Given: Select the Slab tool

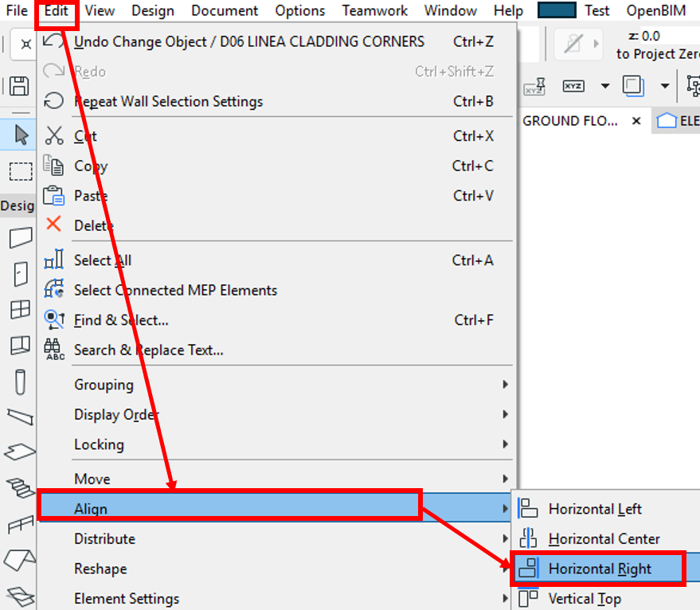Looking at the screenshot, I should [20, 452].
